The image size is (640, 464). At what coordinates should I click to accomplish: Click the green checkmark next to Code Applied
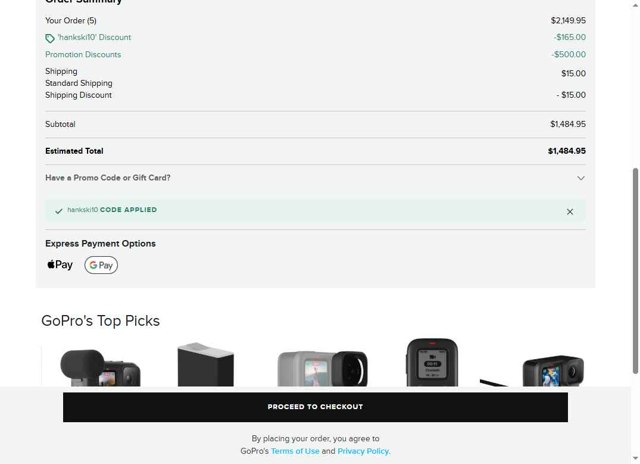click(x=59, y=211)
